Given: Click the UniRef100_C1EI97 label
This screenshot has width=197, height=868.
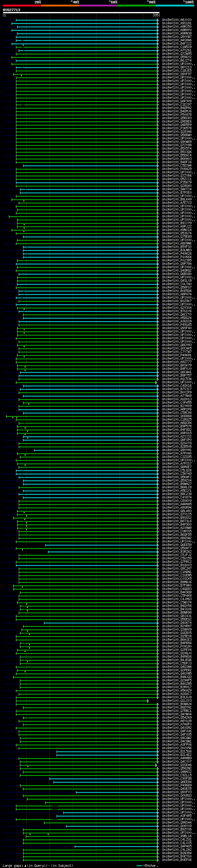Looking at the screenshot, I should point(176,104).
